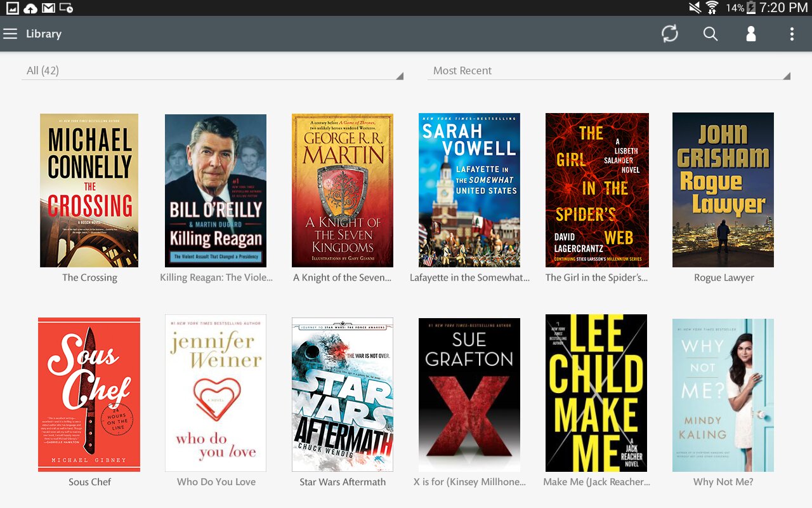Tap the Wi-Fi status icon

pos(712,8)
